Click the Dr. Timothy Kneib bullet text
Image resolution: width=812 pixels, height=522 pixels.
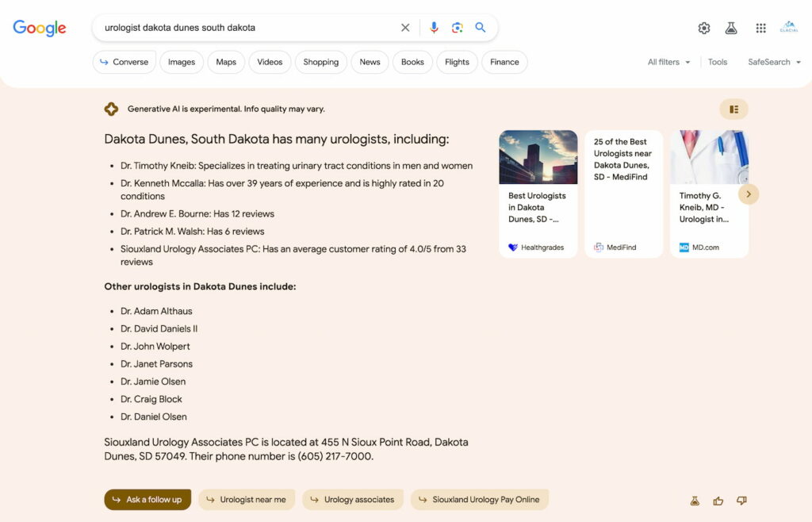[297, 166]
